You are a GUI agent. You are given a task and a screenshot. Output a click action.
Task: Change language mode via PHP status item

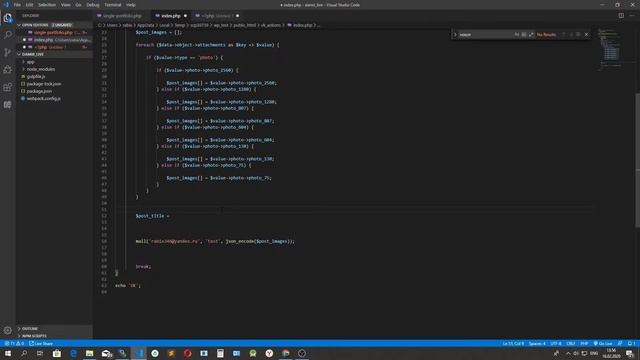(584, 344)
